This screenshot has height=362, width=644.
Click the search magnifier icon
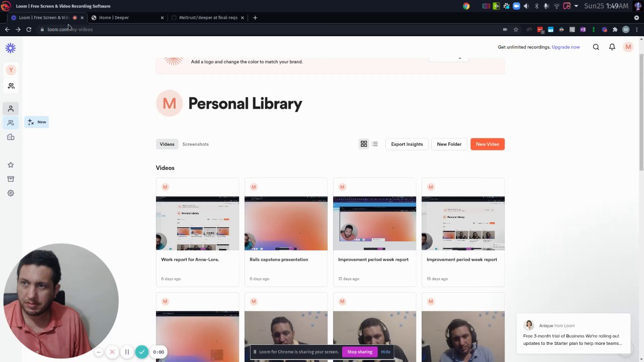596,47
